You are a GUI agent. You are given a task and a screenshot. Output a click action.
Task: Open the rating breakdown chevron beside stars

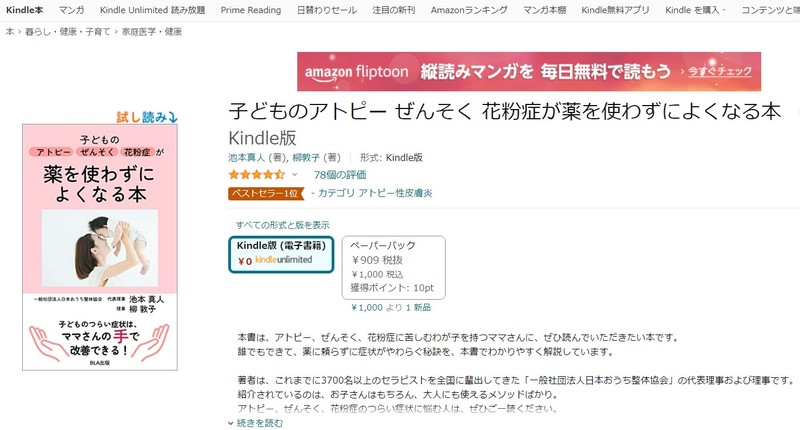tap(294, 174)
